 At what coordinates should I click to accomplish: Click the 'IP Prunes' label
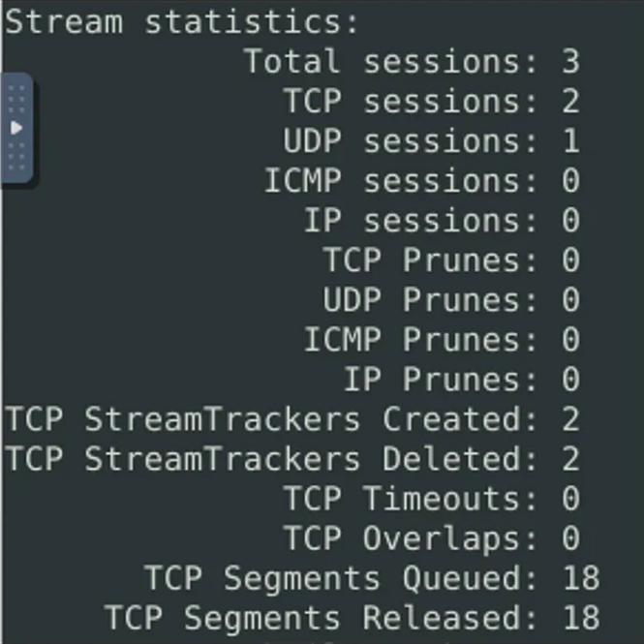tap(440, 380)
